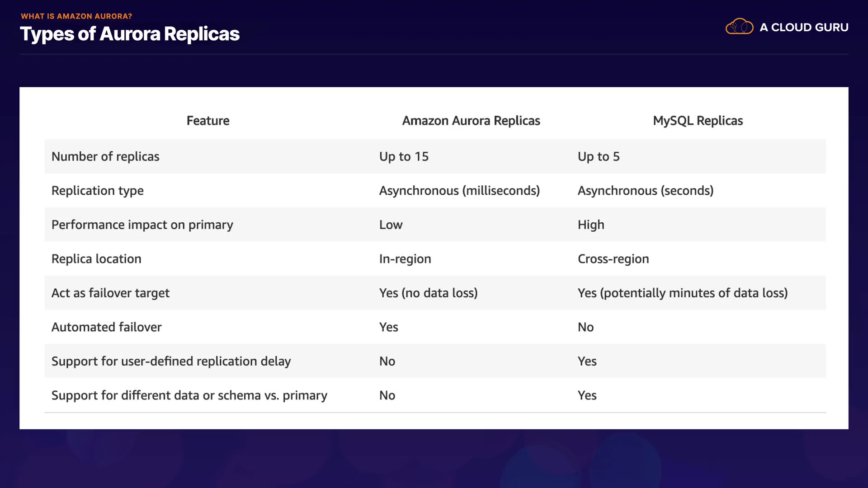The height and width of the screenshot is (488, 868).
Task: Click the A CLOUD GURU brand text
Action: (x=804, y=28)
